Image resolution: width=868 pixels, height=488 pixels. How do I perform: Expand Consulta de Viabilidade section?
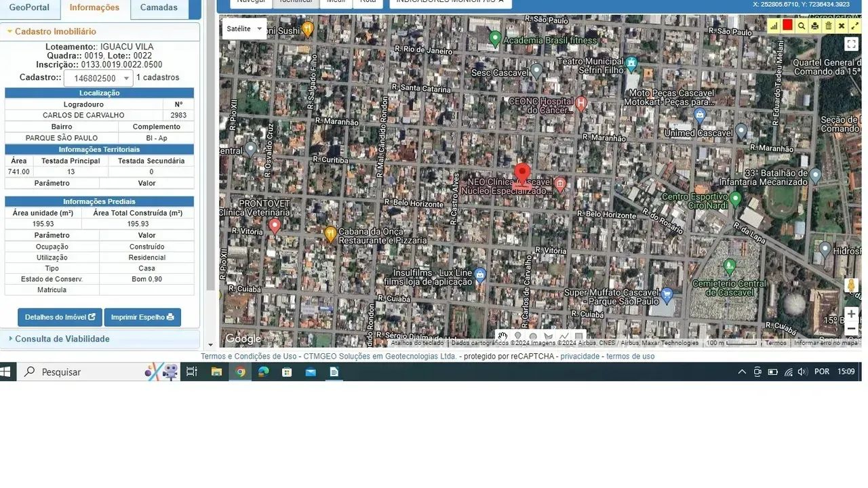tap(100, 339)
